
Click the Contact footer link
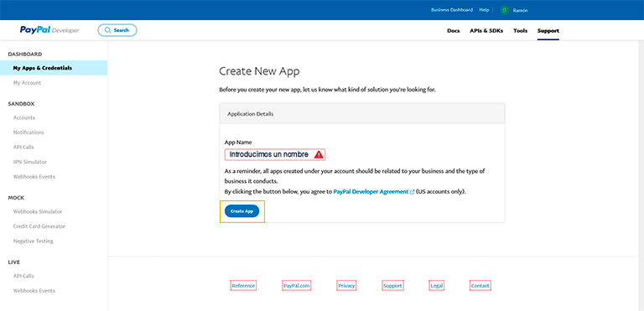(x=480, y=286)
